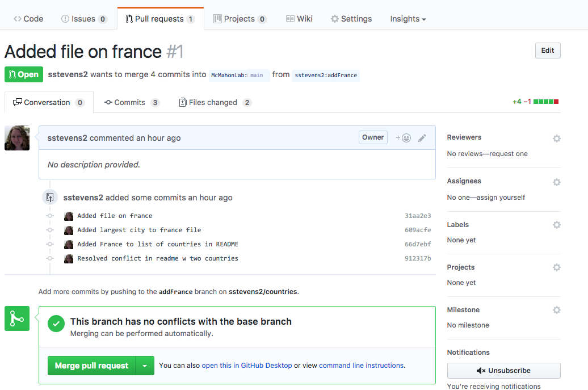This screenshot has width=588, height=390.
Task: Open the Labels gear menu
Action: (556, 225)
